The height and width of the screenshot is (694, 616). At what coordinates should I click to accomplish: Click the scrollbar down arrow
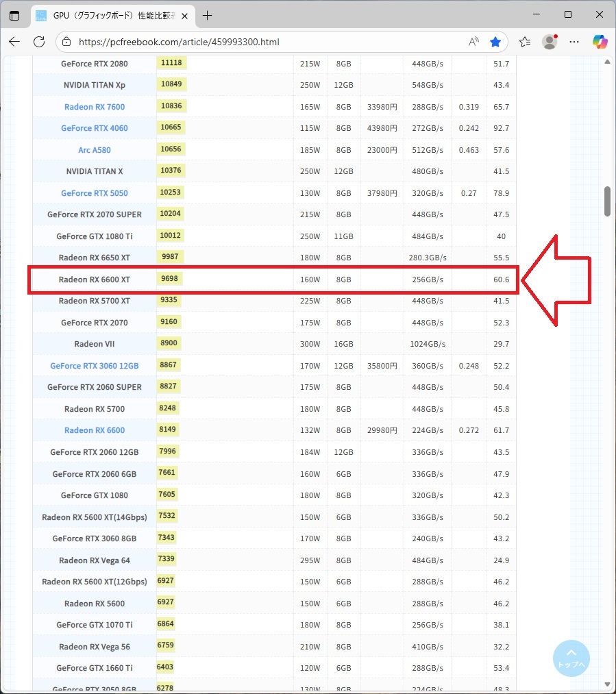tap(607, 684)
